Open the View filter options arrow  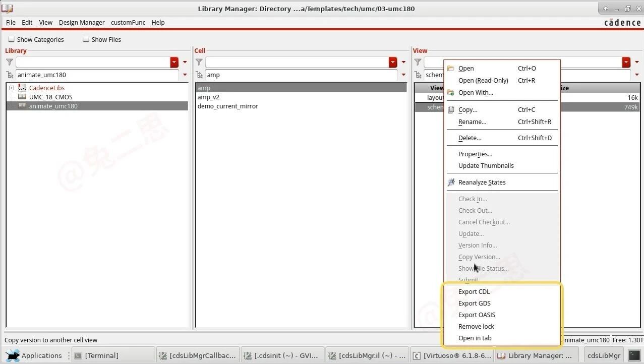[637, 62]
